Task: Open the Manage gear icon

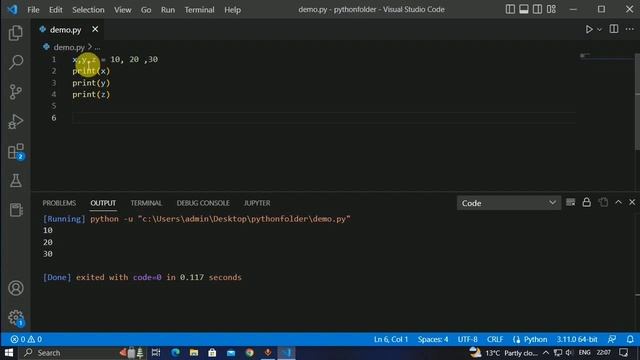Action: (x=16, y=318)
